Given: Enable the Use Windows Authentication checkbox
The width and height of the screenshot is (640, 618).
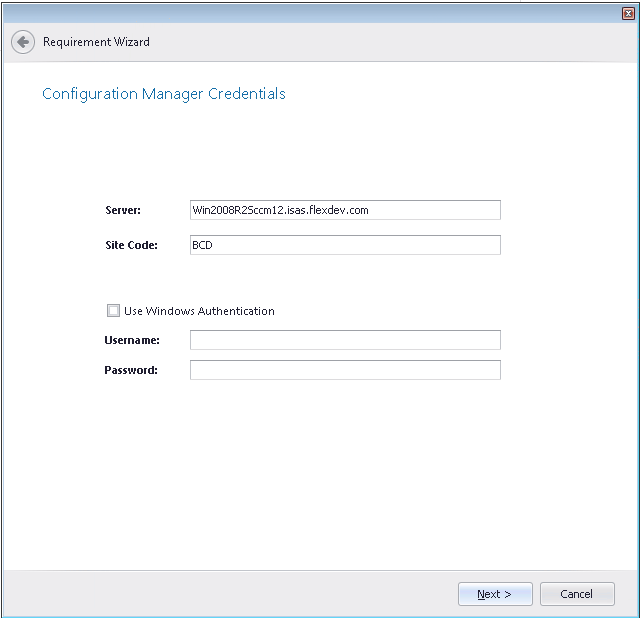Looking at the screenshot, I should 113,311.
